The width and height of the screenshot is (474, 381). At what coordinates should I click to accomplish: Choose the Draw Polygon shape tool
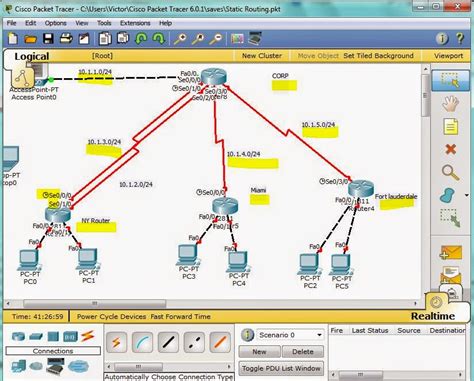(447, 195)
